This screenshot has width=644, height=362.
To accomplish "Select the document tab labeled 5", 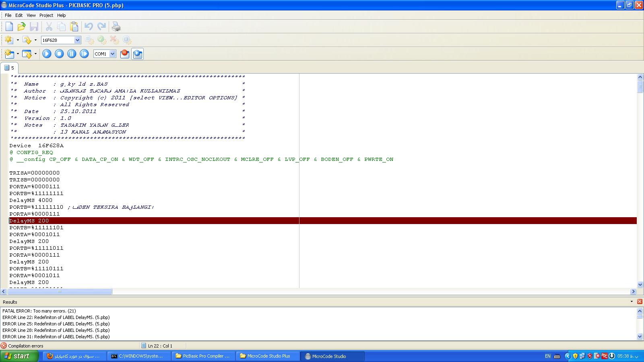I will click(9, 68).
